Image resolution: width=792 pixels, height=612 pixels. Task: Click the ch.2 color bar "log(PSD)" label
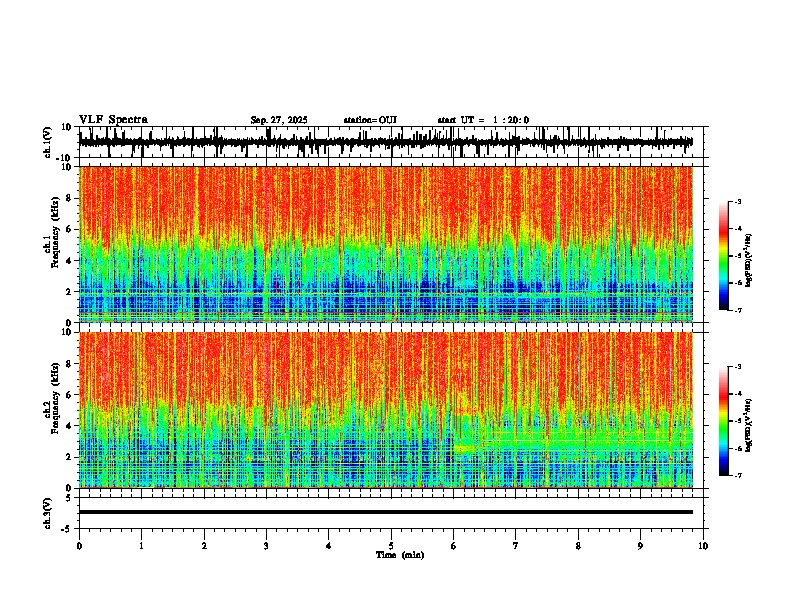[749, 425]
